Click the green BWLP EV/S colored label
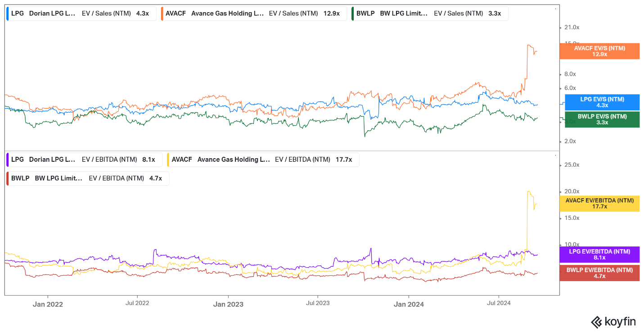This screenshot has width=644, height=333. (602, 119)
